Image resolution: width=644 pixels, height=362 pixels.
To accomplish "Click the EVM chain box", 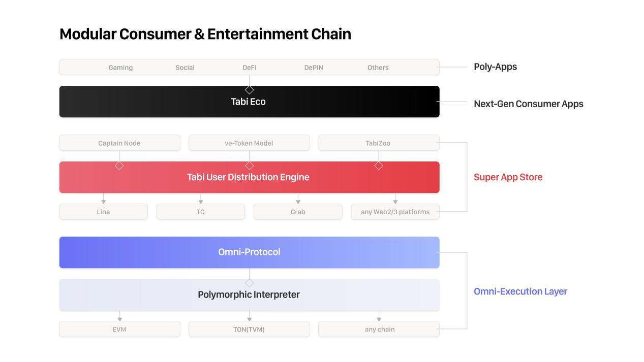I will point(119,329).
